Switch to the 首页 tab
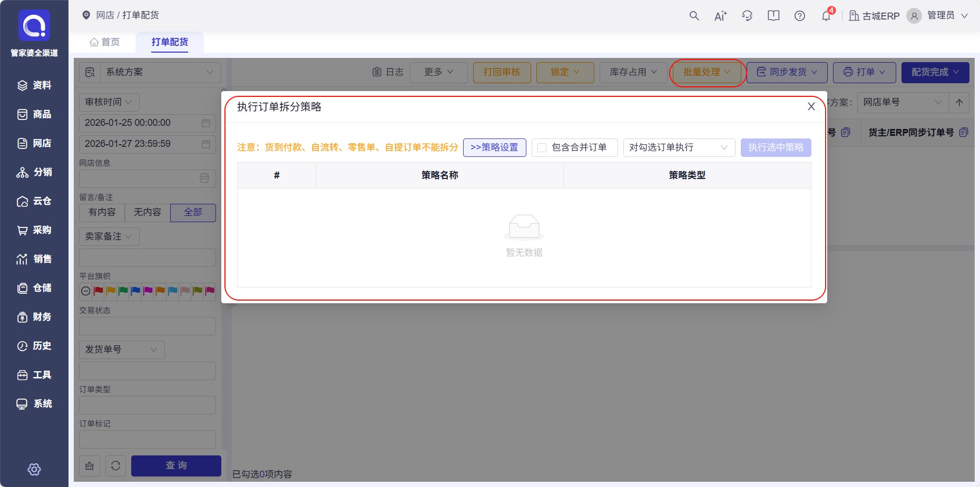Viewport: 980px width, 487px height. point(105,42)
